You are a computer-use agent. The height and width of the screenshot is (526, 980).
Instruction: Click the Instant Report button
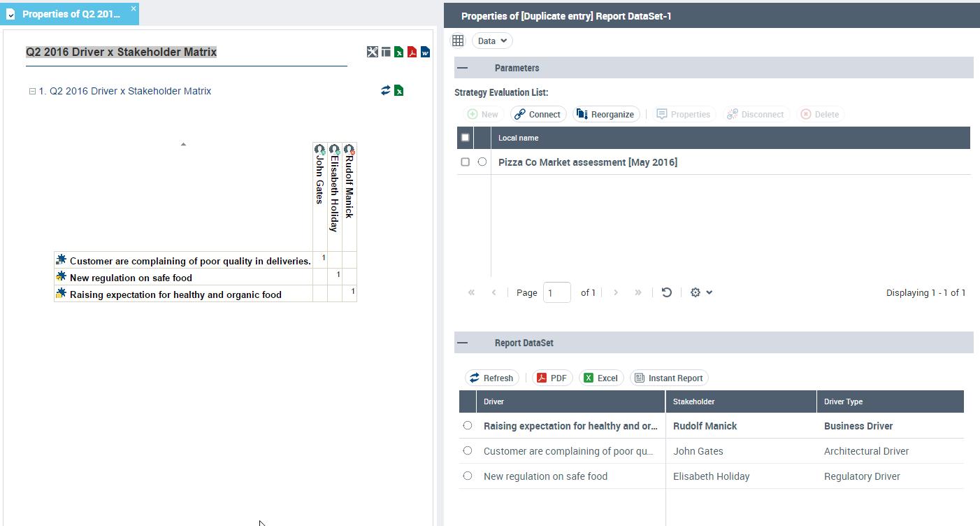(668, 378)
